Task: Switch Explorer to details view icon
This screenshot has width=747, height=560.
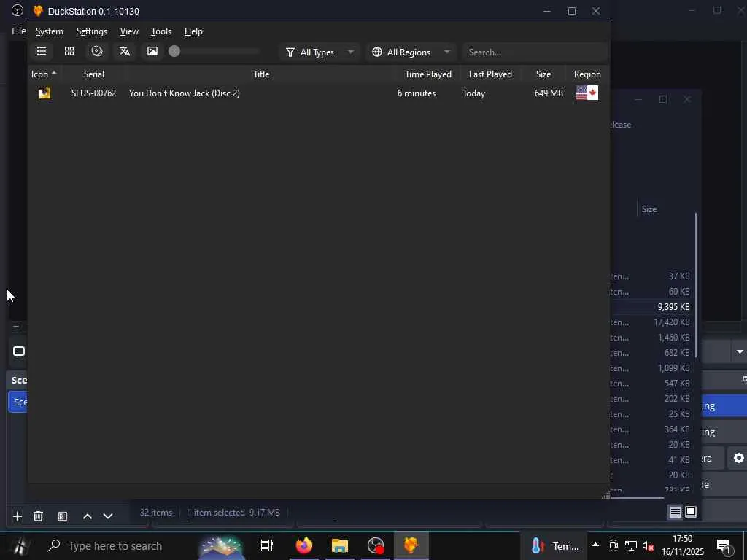Action: [675, 513]
